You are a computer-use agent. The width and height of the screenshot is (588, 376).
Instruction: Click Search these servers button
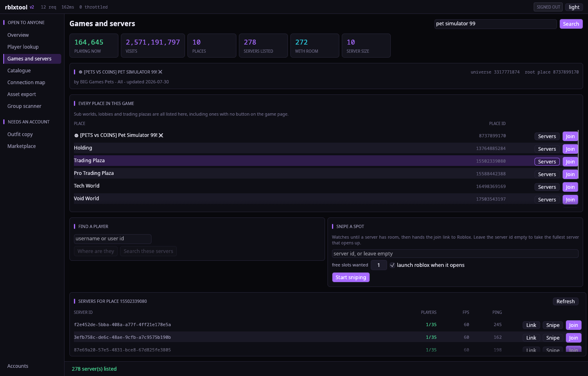pyautogui.click(x=148, y=251)
